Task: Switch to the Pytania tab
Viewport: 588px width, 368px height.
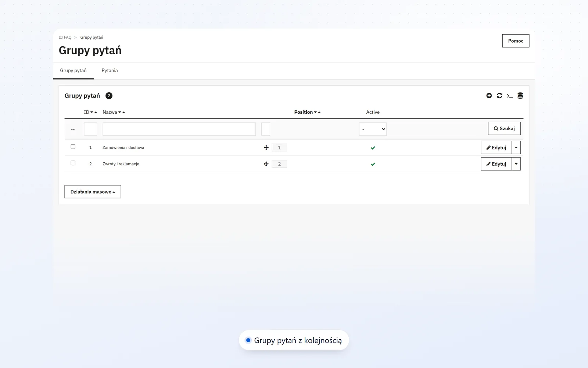Action: [x=110, y=71]
